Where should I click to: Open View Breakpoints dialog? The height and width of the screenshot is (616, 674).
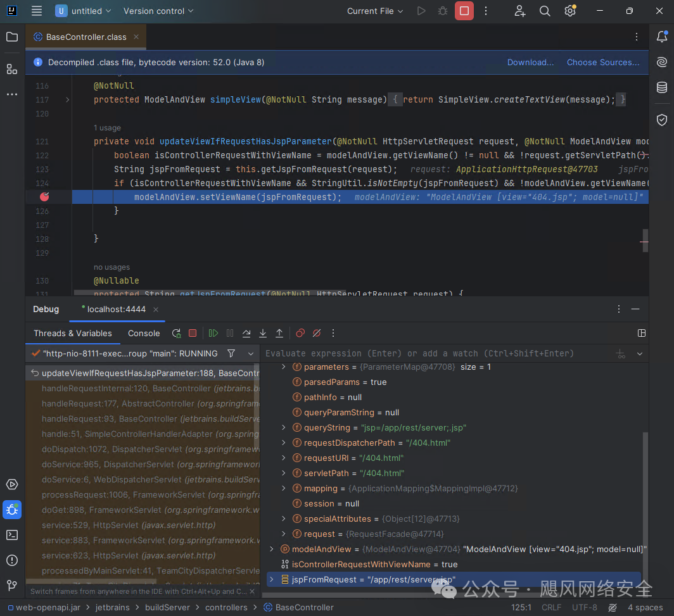click(x=300, y=333)
